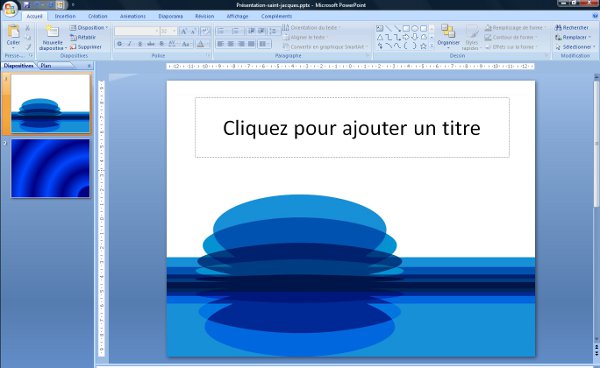Switch to the Insertion ribbon tab

(x=65, y=16)
